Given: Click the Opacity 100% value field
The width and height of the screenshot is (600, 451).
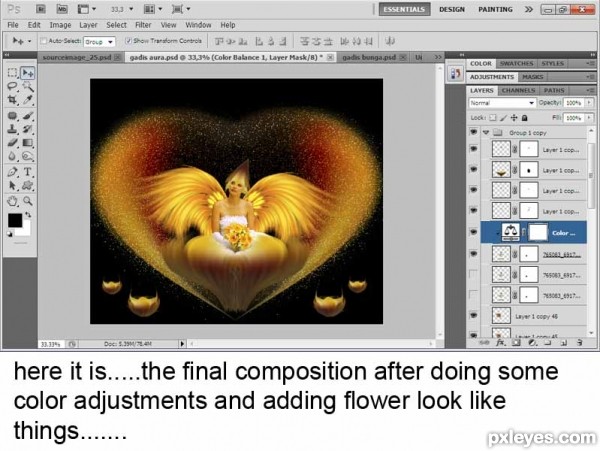Looking at the screenshot, I should click(574, 103).
